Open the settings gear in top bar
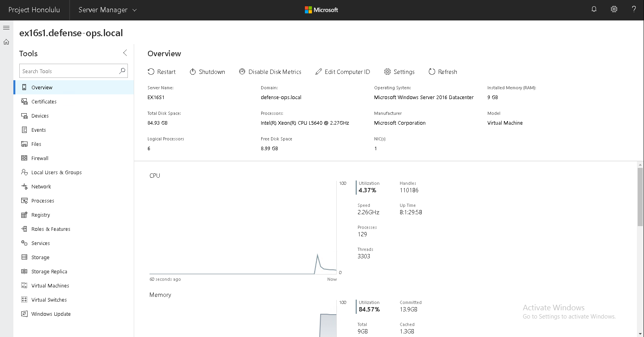This screenshot has height=337, width=644. tap(614, 9)
